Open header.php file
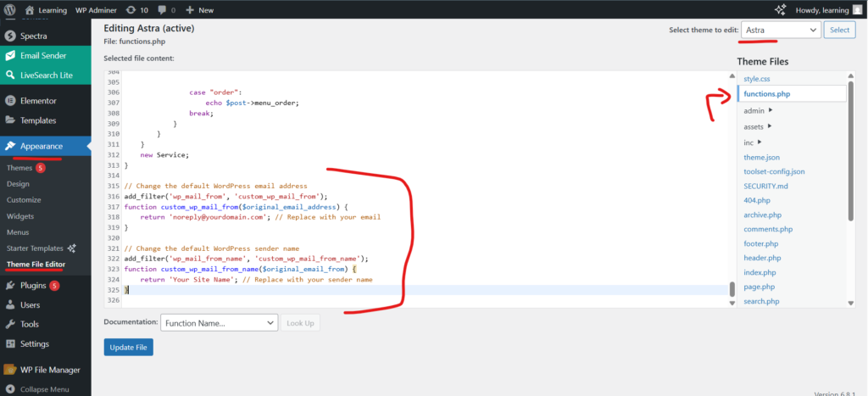Image resolution: width=868 pixels, height=396 pixels. point(762,258)
